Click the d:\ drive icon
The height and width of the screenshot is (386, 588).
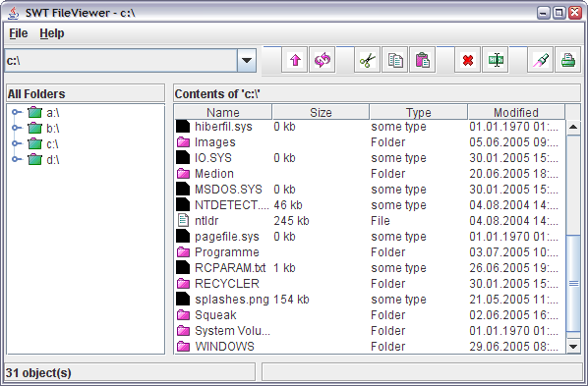pyautogui.click(x=34, y=159)
